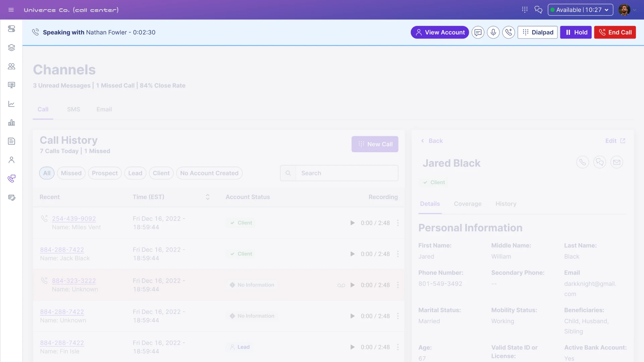The height and width of the screenshot is (362, 644).
Task: Play recording for Jack Black call
Action: click(x=353, y=254)
